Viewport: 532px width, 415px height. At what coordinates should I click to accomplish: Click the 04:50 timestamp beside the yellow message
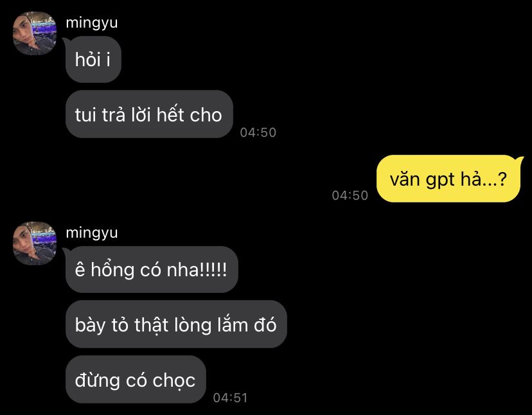click(350, 195)
